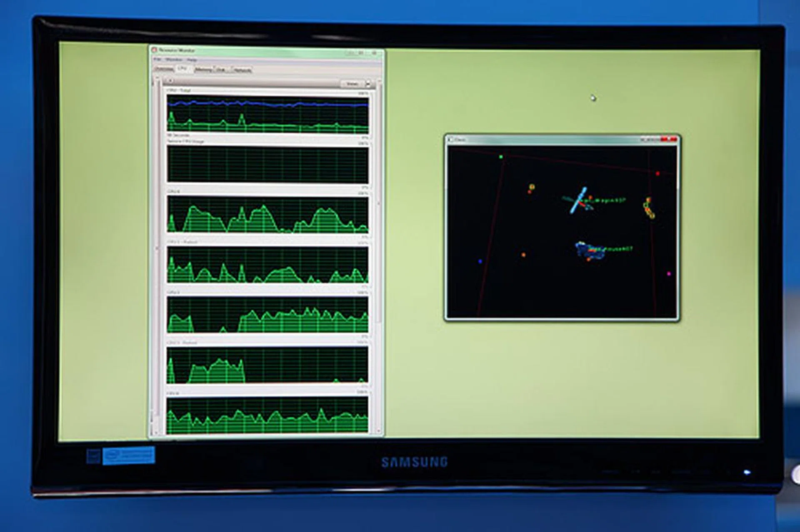Click graph pane scrollbar down arrow
Image resolution: width=800 pixels, height=532 pixels.
click(x=379, y=431)
